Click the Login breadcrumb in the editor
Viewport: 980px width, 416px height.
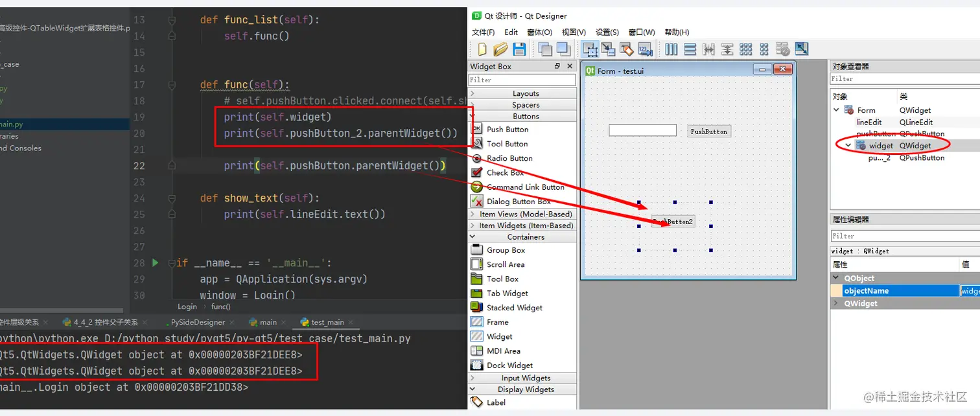tap(187, 306)
